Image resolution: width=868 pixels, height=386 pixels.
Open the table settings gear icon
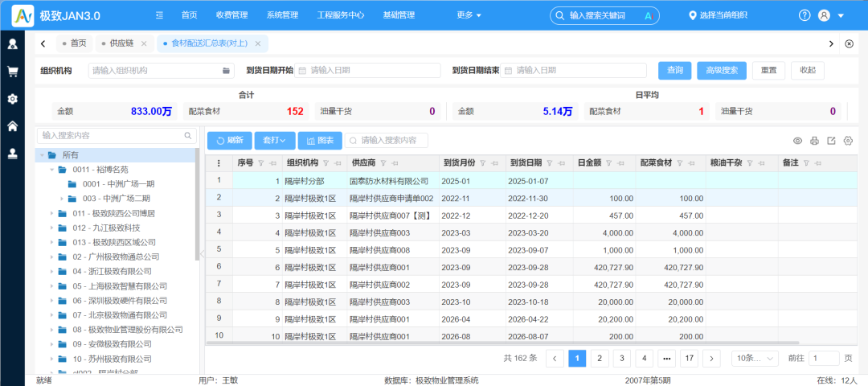848,141
